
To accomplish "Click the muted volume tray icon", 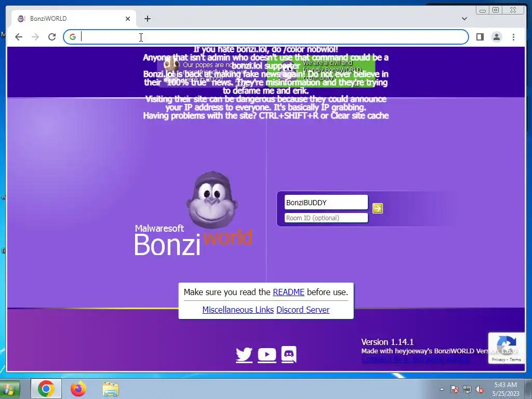I will click(480, 389).
